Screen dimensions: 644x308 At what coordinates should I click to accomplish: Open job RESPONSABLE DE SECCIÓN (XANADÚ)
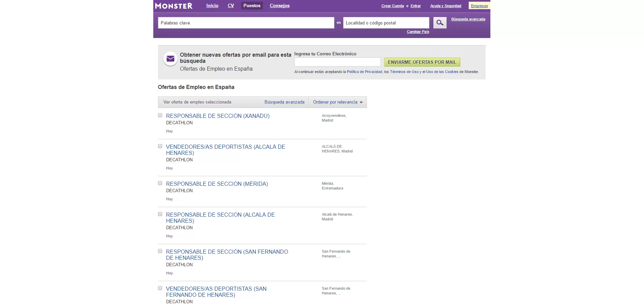point(218,116)
